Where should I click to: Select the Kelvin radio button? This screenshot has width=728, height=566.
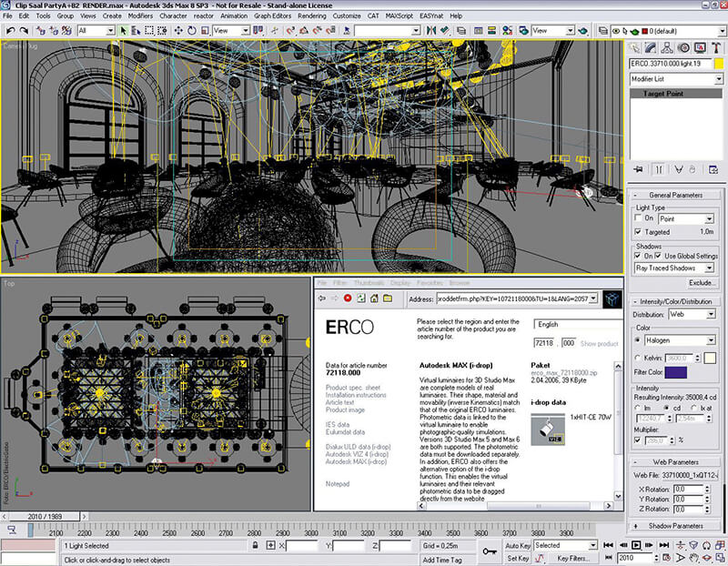click(638, 358)
